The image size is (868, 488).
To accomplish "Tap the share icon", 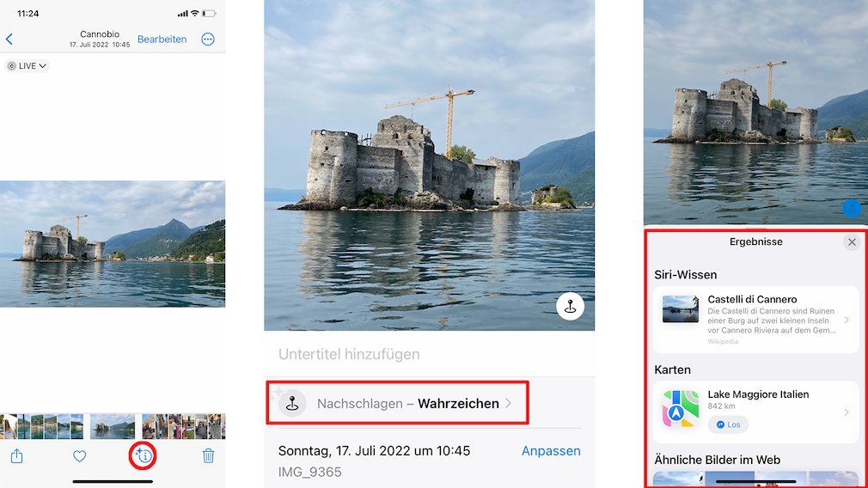I will click(x=16, y=456).
